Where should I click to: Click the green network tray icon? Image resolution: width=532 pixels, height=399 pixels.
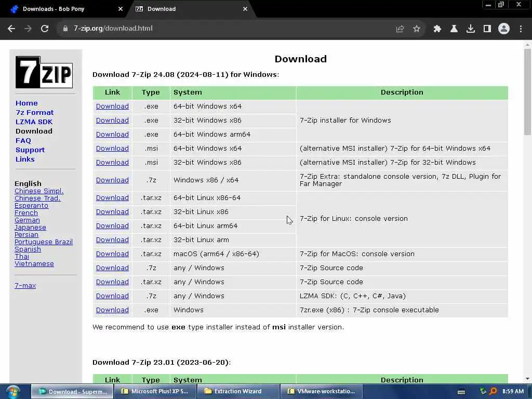tap(483, 391)
